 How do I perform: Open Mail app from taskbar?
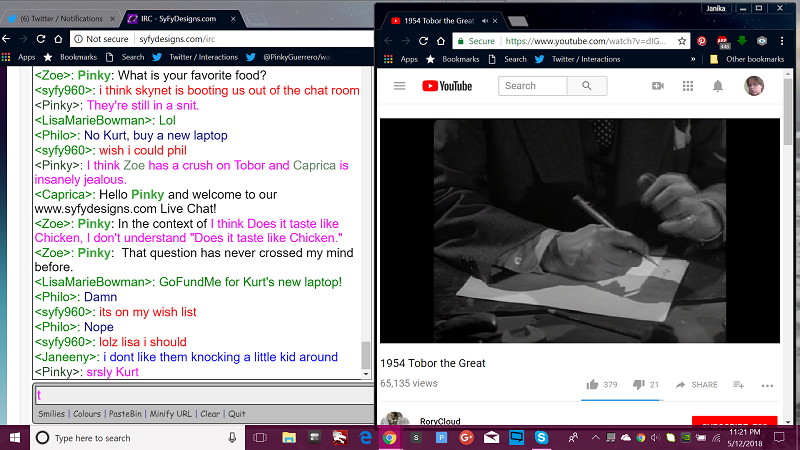coord(491,438)
